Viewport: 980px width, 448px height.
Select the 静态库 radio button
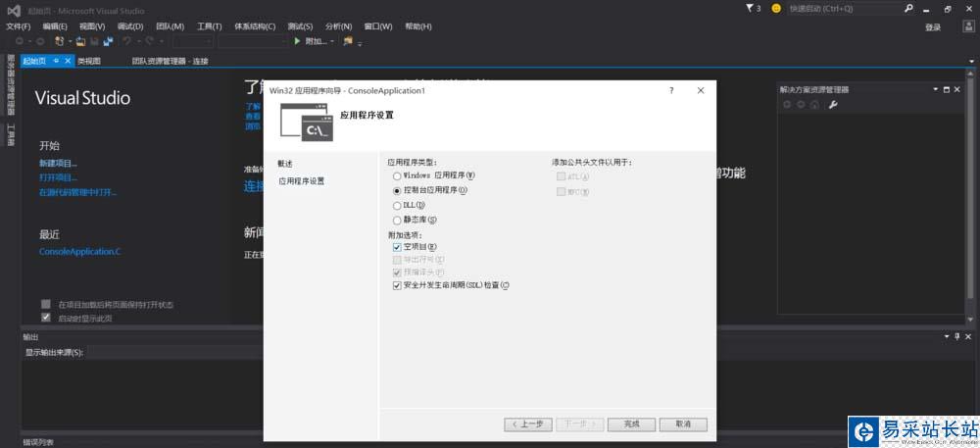[397, 221]
